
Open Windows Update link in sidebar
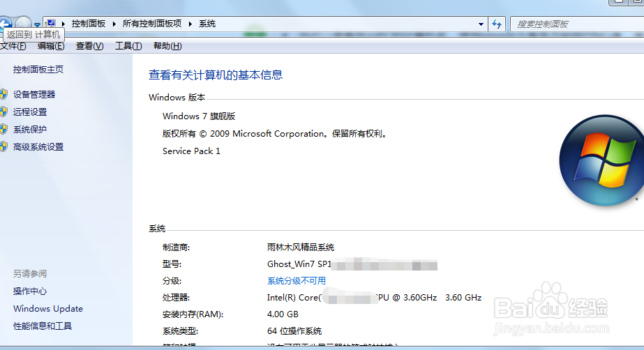[48, 309]
